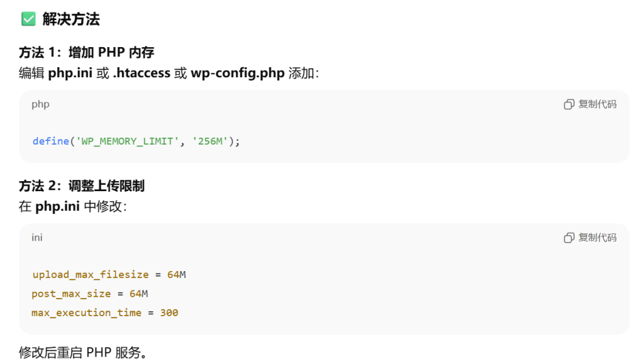Click the copy icon in the ini code block
This screenshot has height=359, width=644.
[569, 238]
